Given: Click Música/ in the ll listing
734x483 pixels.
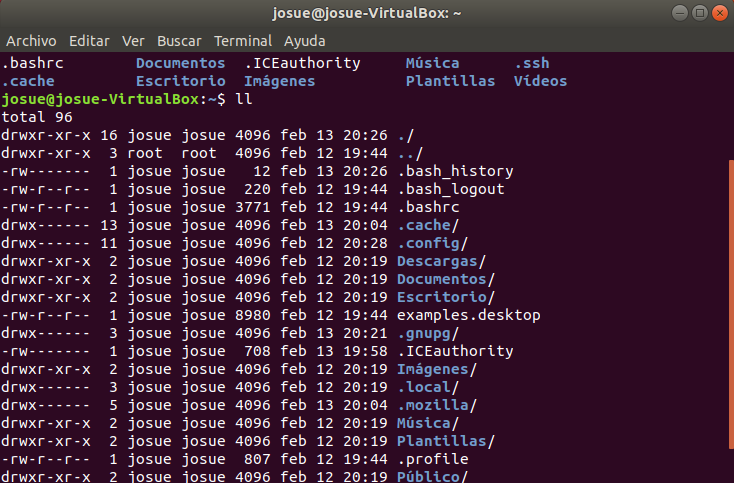Looking at the screenshot, I should (428, 424).
